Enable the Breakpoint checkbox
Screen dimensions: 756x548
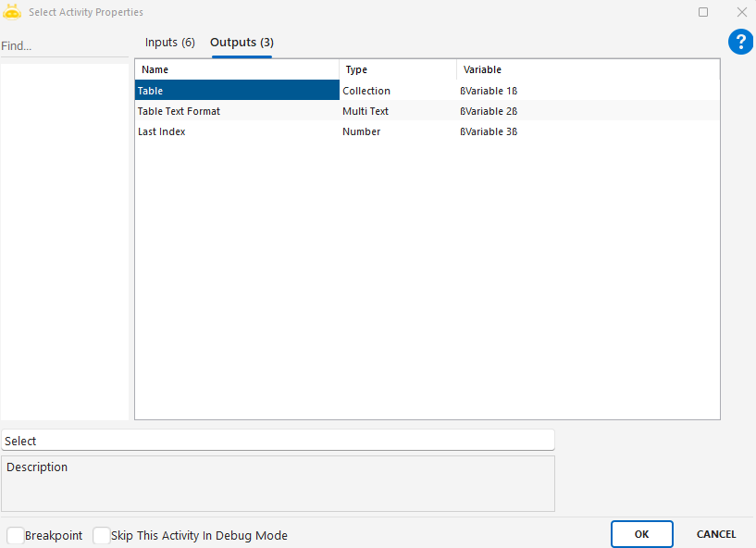coord(16,535)
